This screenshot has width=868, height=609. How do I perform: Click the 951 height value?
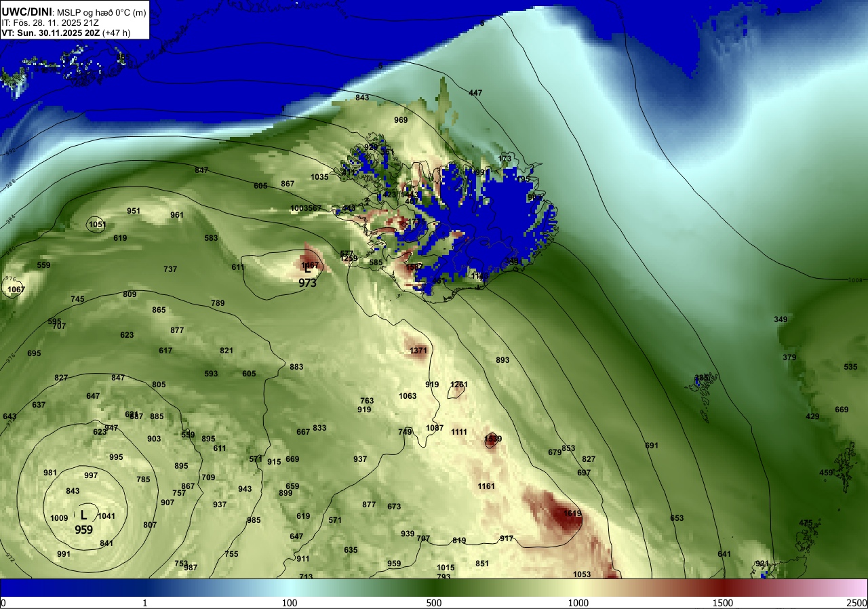pos(134,211)
